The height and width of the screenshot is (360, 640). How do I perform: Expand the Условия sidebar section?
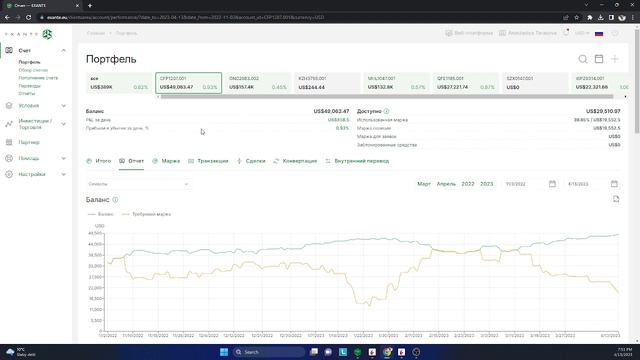(x=64, y=106)
